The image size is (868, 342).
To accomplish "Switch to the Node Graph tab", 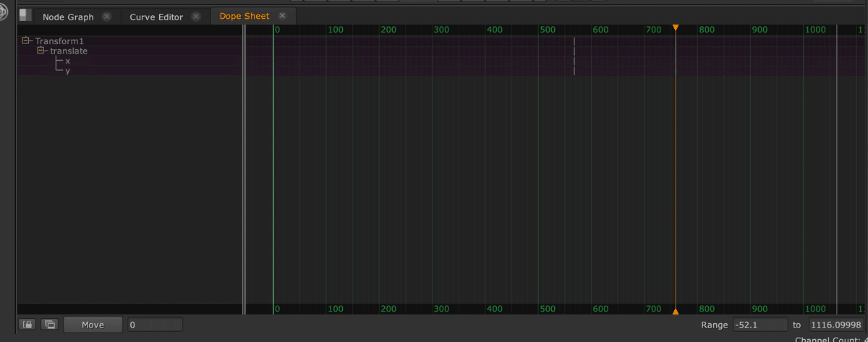I will (x=68, y=17).
